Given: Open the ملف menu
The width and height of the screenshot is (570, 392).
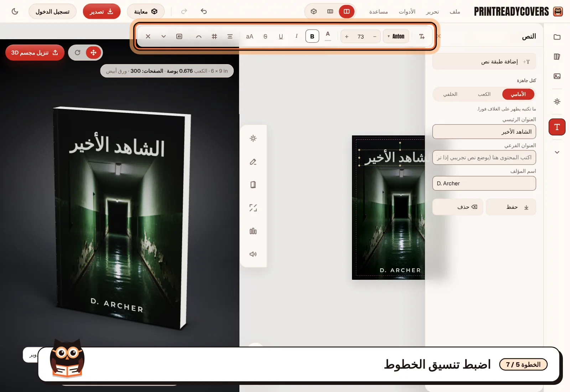Looking at the screenshot, I should 455,11.
